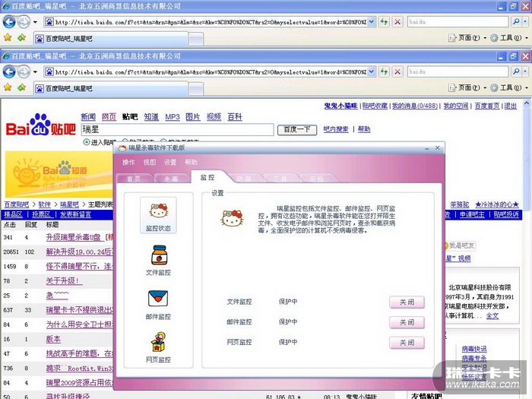Open Favorites star in upper IE window

[x=8, y=38]
